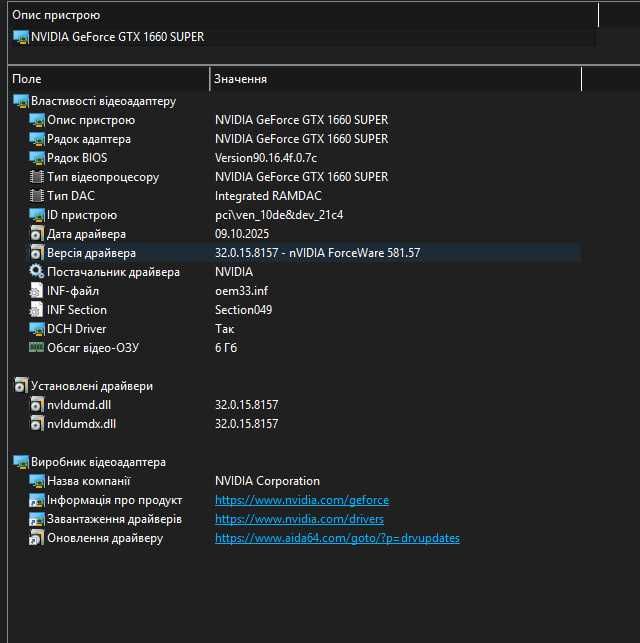
Task: Click the chip icon beside Тип відеопроцесору
Action: click(36, 177)
